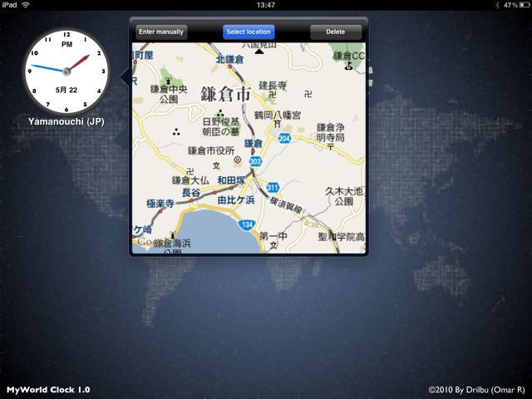Tap the 鎌倉市 city label on map
The image size is (532, 399).
click(225, 94)
